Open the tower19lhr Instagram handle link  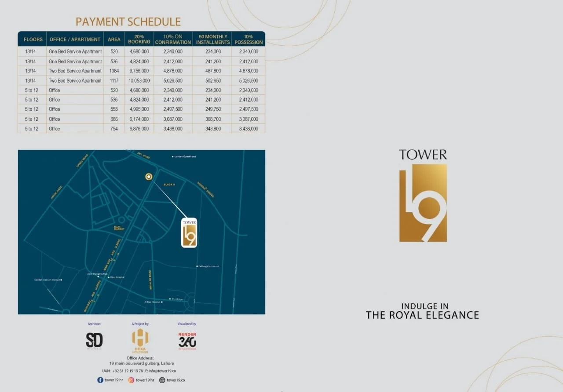[145, 380]
